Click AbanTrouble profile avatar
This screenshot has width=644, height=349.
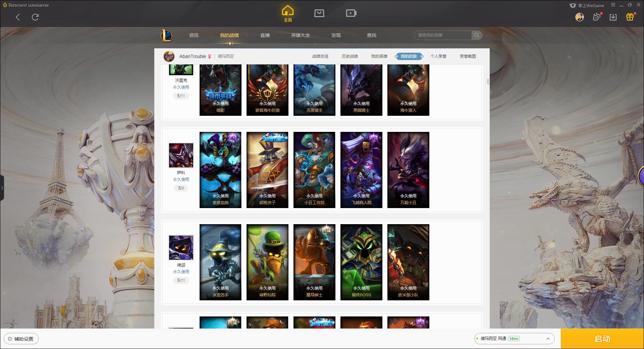169,56
